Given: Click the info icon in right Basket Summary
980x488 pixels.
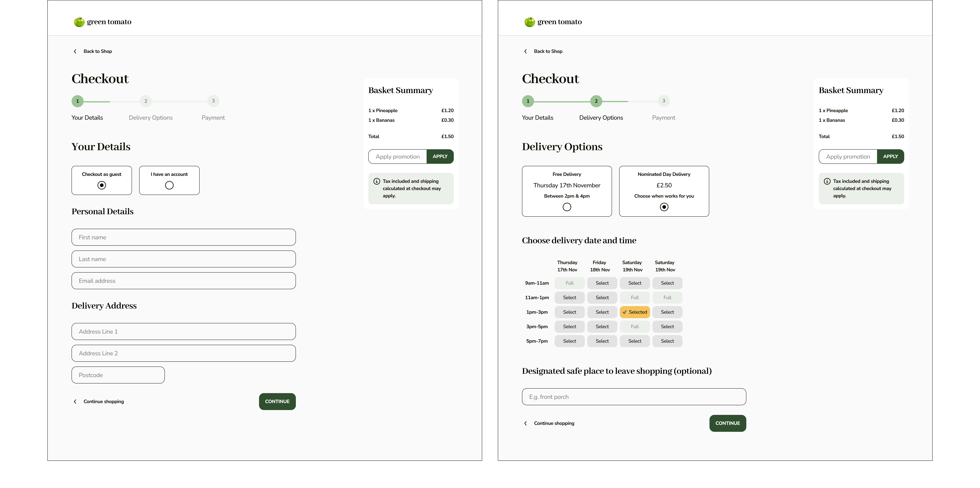Looking at the screenshot, I should click(827, 181).
